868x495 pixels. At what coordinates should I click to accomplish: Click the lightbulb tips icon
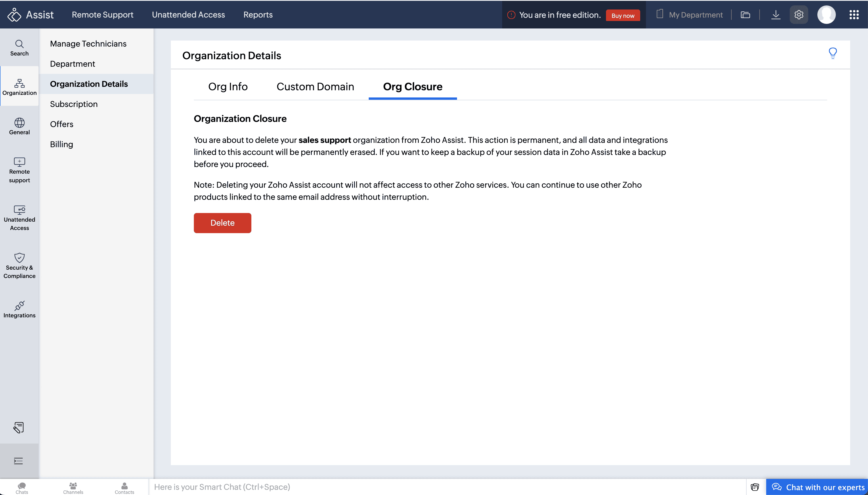pos(832,53)
